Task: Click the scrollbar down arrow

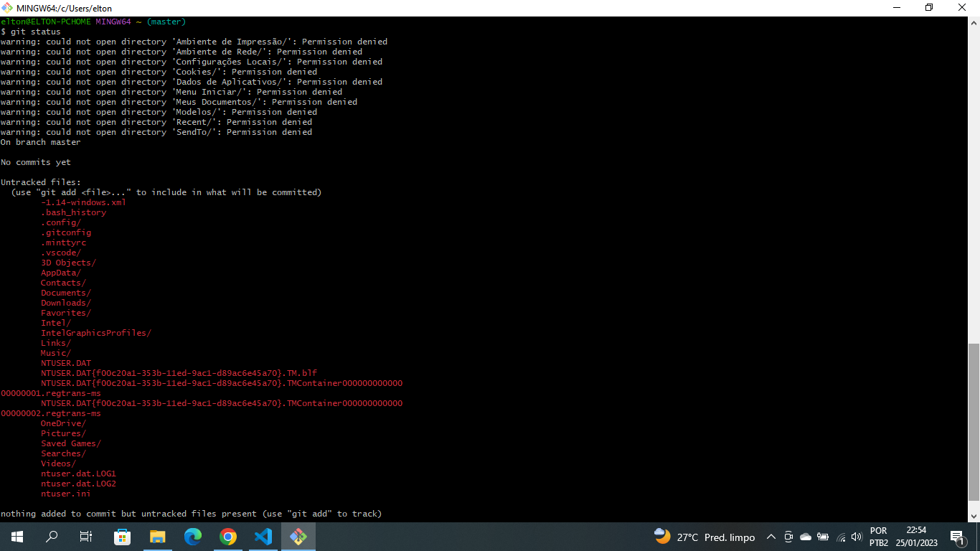Action: point(974,517)
